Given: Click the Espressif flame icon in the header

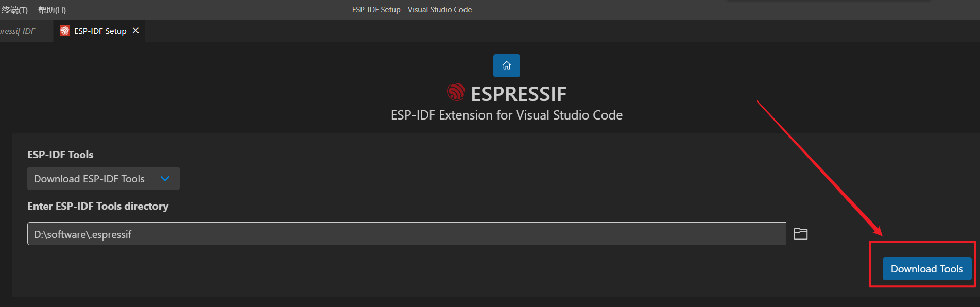Looking at the screenshot, I should tap(456, 93).
